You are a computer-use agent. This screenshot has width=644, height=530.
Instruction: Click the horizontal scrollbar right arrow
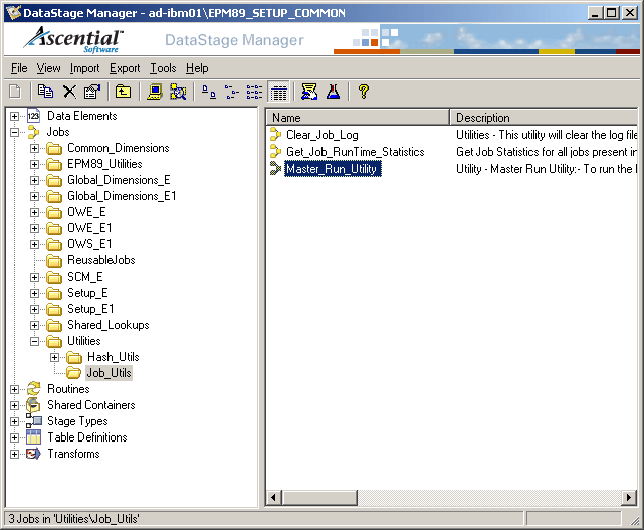click(x=629, y=498)
